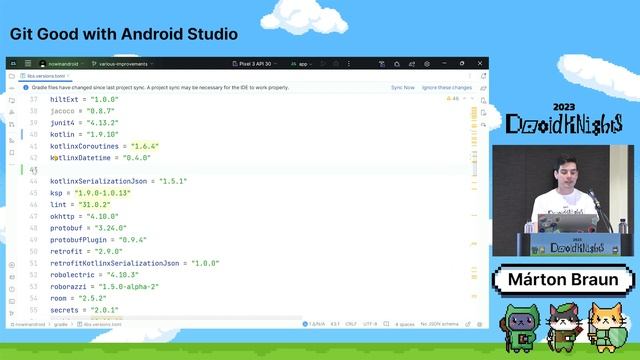Click the column selection mode status icon

coord(386,324)
